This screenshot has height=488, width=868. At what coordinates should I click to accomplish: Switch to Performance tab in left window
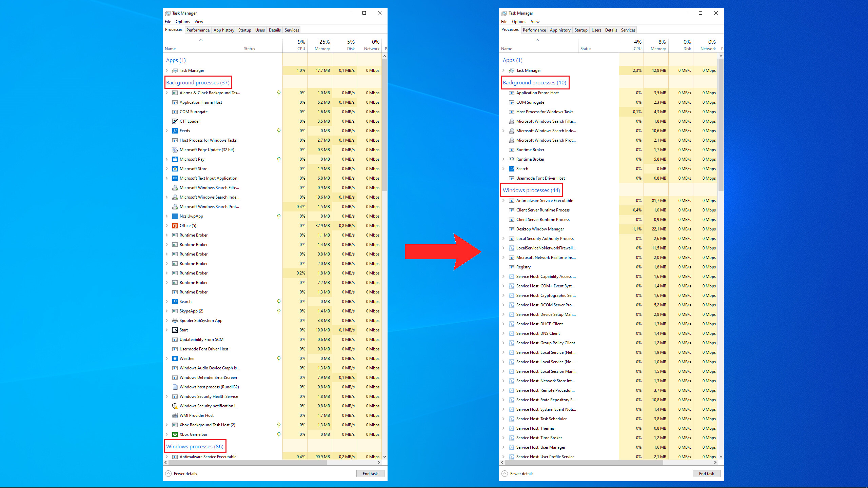coord(198,30)
